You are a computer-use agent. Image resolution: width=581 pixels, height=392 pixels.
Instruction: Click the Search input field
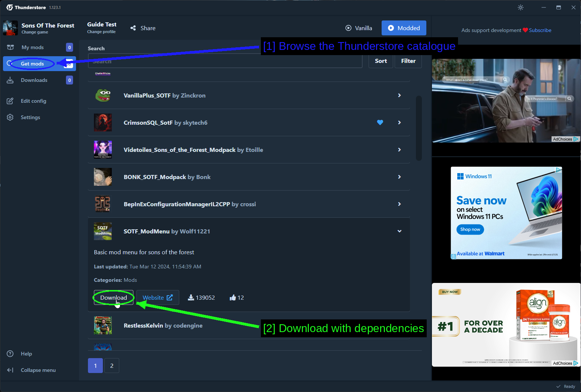tap(225, 61)
